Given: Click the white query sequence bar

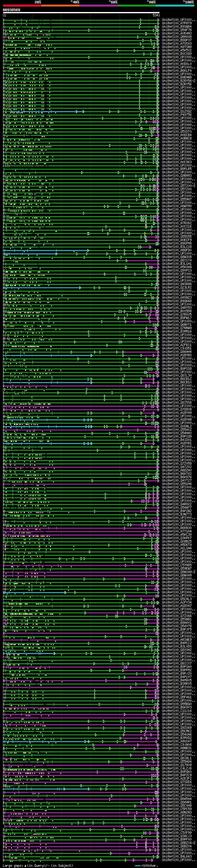Looking at the screenshot, I should [x=81, y=12].
